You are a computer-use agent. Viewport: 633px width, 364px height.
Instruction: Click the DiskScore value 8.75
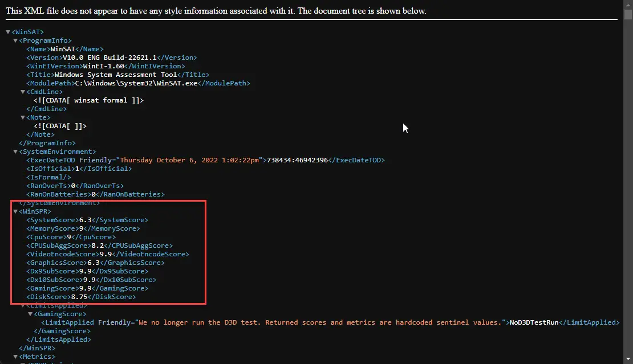79,297
